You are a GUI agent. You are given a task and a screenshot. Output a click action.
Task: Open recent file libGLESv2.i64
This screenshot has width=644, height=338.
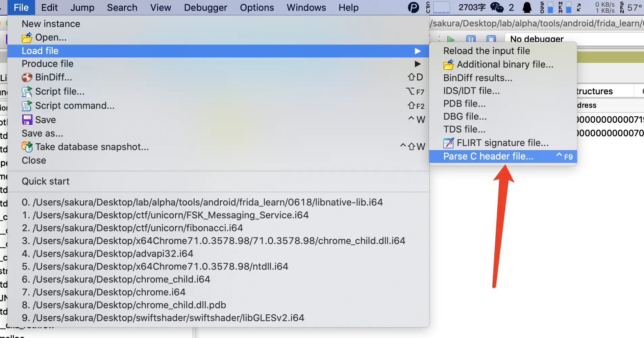coord(218,318)
